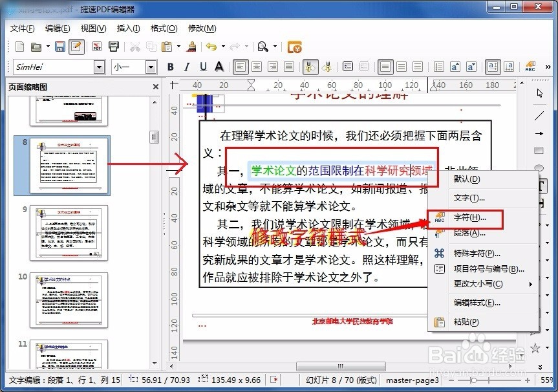Center the text horizontally
This screenshot has height=392, width=558.
tap(257, 67)
